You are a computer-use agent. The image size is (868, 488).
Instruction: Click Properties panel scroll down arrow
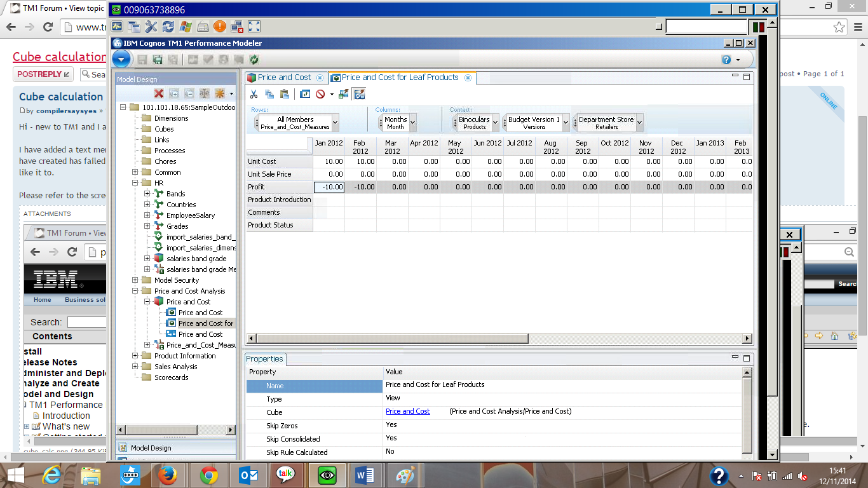pyautogui.click(x=747, y=455)
